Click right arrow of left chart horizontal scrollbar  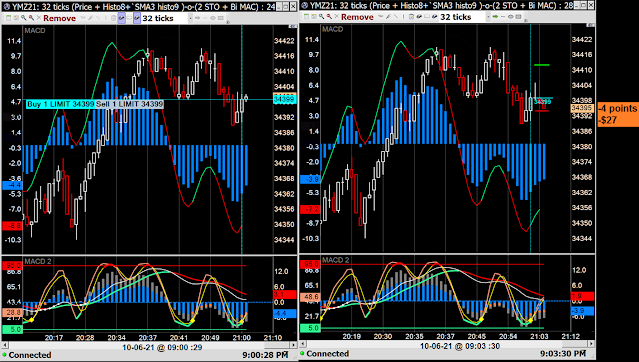pyautogui.click(x=293, y=345)
